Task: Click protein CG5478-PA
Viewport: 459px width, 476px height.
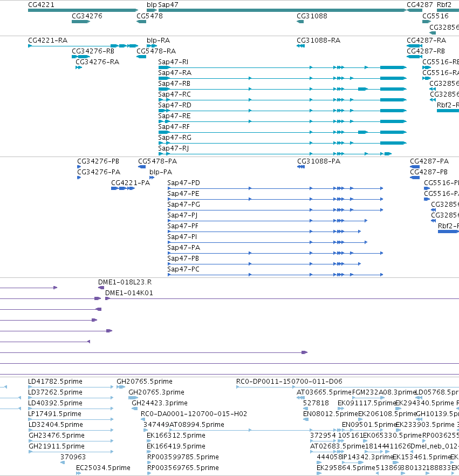Action: pyautogui.click(x=157, y=161)
